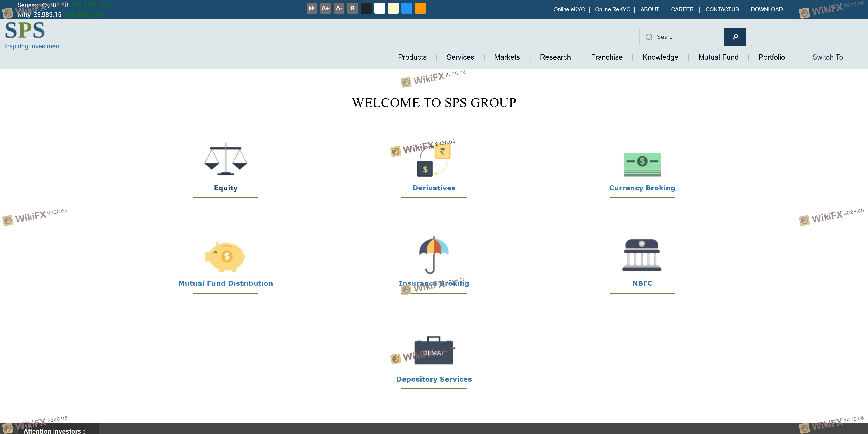Increase font size with the A+ button
This screenshot has height=434, width=868.
click(325, 8)
